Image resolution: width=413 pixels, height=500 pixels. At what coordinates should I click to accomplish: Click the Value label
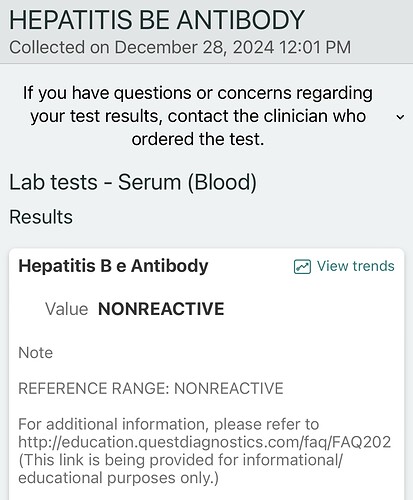tap(67, 309)
